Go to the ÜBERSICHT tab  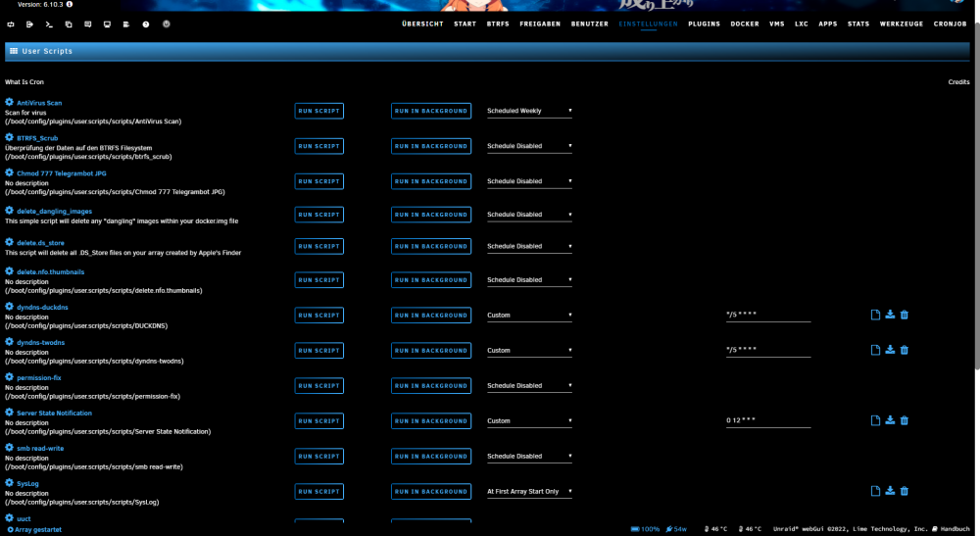422,24
